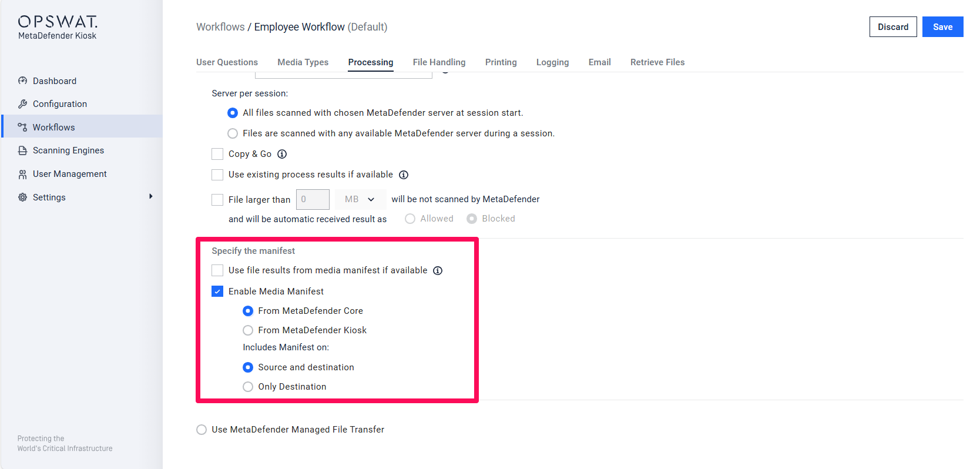980x469 pixels.
Task: Save the workflow changes
Action: click(943, 27)
